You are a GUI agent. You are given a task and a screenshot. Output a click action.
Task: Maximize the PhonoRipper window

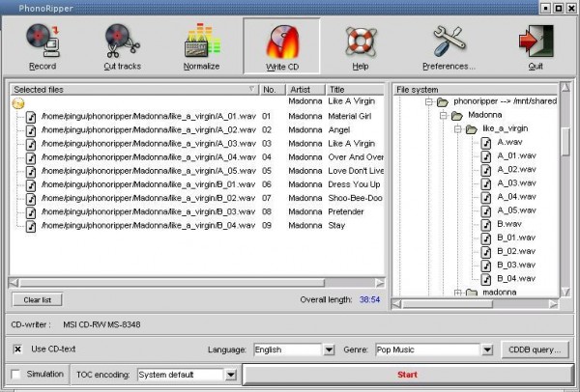point(559,8)
